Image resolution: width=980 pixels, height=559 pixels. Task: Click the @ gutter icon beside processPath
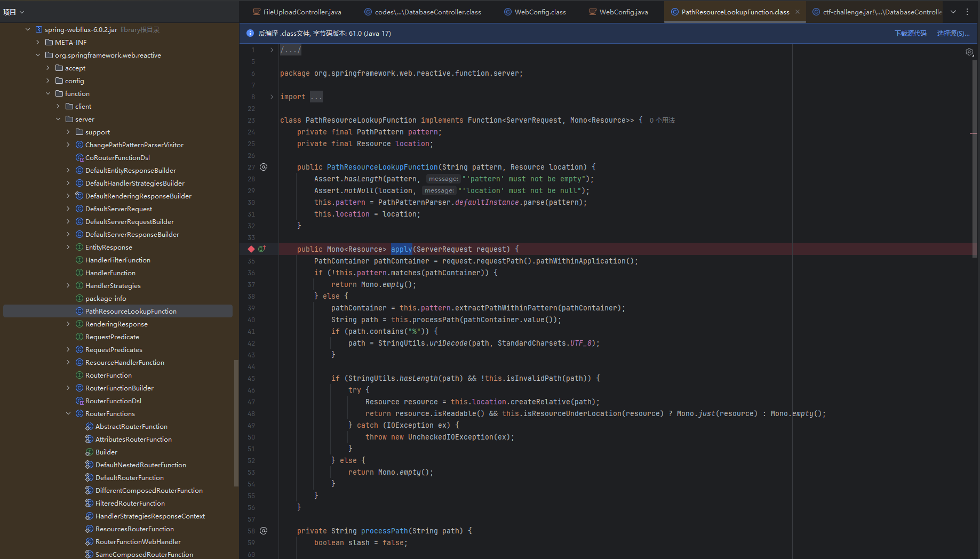264,531
